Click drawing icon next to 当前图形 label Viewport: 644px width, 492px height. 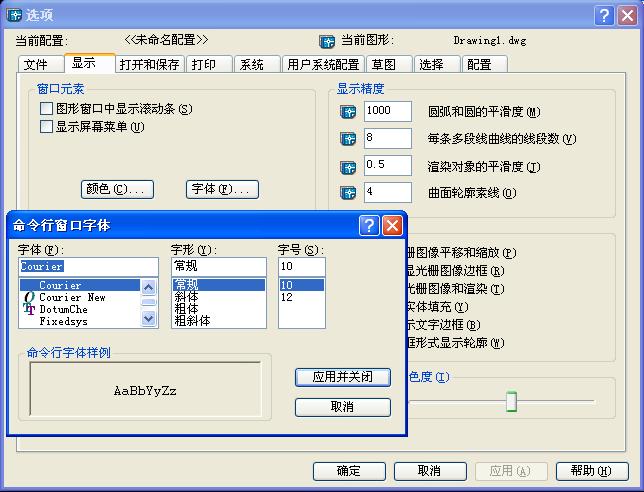click(x=327, y=41)
